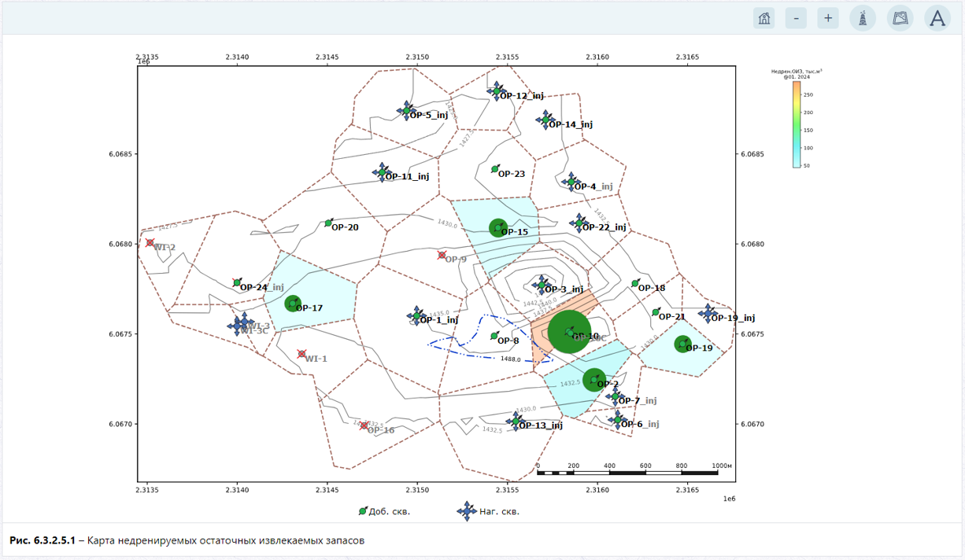Select well OP-10 large green marker

coord(571,333)
